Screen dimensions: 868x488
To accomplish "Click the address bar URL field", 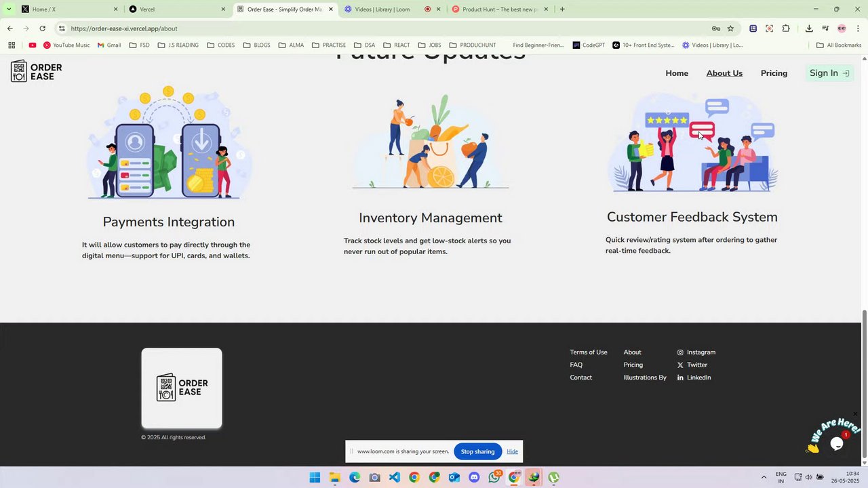I will coord(387,28).
